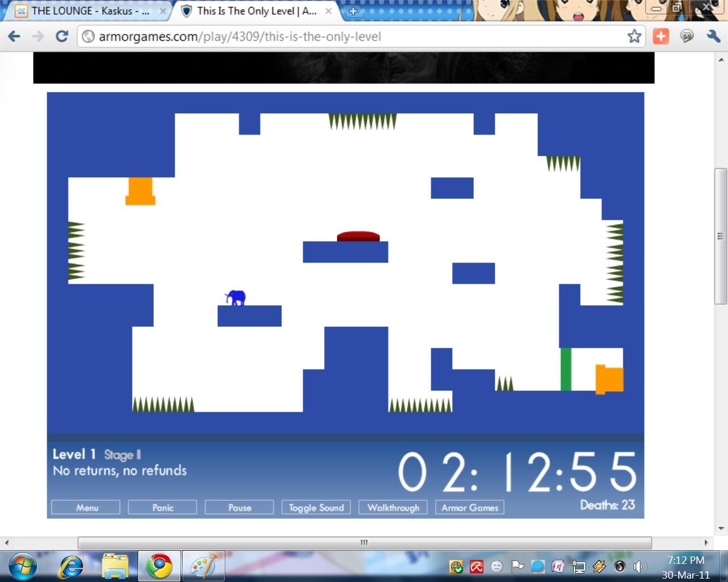Open the Walkthrough link

pyautogui.click(x=393, y=508)
